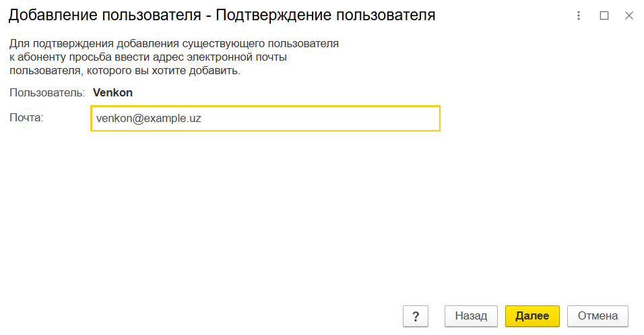Click the line ending 'вы хотите добавить.'
Screen dimensions: 644x335
125,71
